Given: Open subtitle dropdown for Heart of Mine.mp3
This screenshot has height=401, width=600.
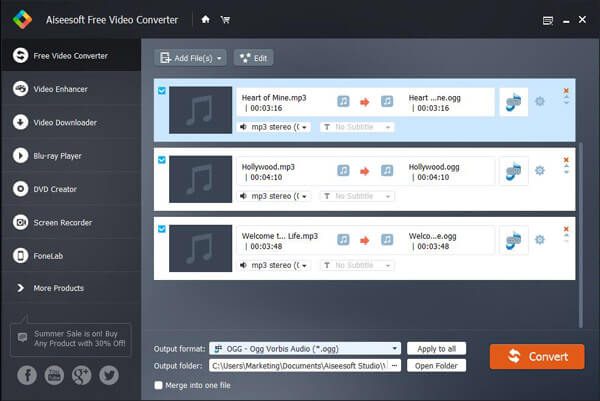Looking at the screenshot, I should click(x=357, y=127).
